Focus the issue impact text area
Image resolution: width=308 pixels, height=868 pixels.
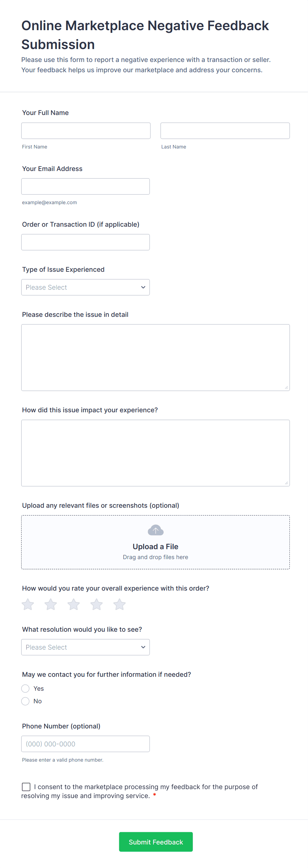pyautogui.click(x=156, y=453)
